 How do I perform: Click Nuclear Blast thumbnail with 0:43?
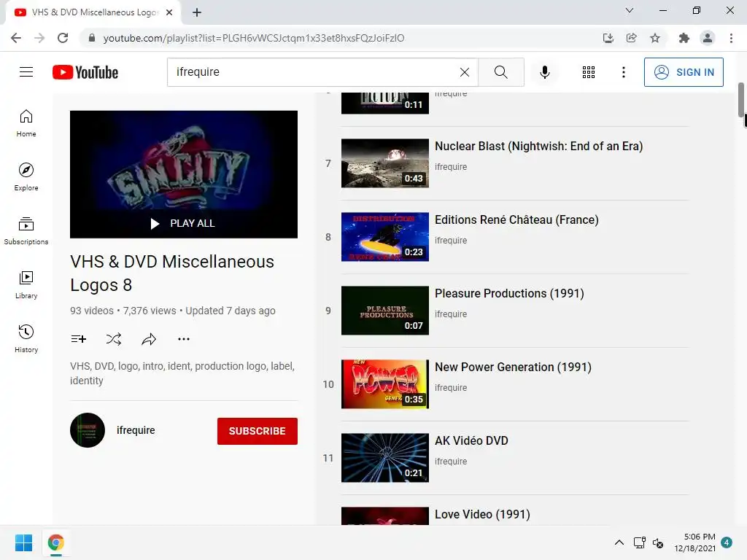click(x=385, y=163)
